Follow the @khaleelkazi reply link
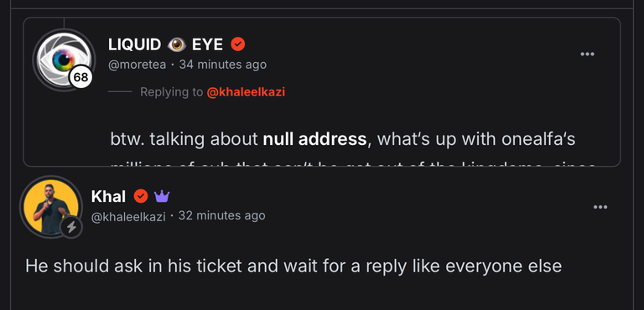This screenshot has height=310, width=644. (246, 92)
